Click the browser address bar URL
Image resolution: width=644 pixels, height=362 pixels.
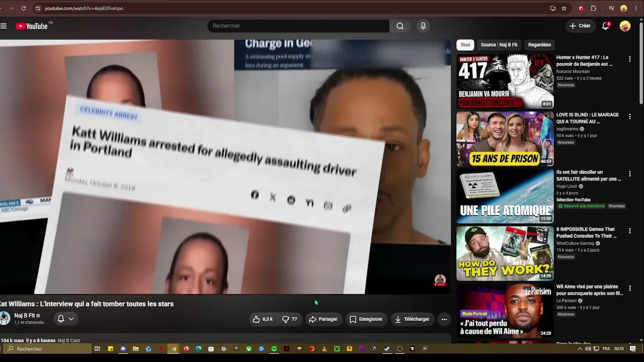pyautogui.click(x=84, y=8)
